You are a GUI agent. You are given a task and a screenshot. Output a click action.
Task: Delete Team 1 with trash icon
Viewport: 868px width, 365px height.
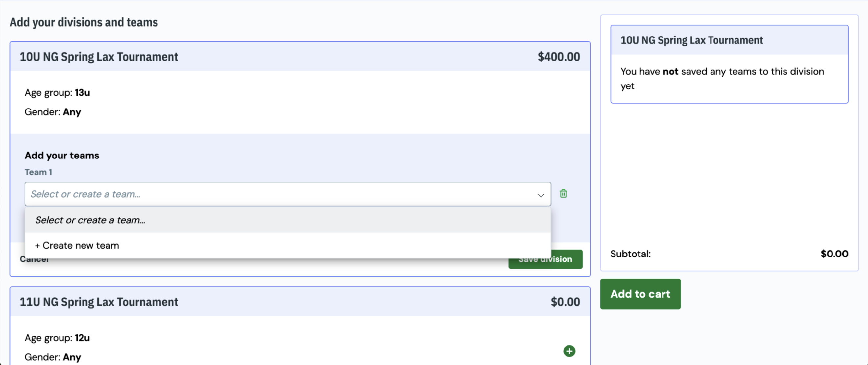click(563, 193)
